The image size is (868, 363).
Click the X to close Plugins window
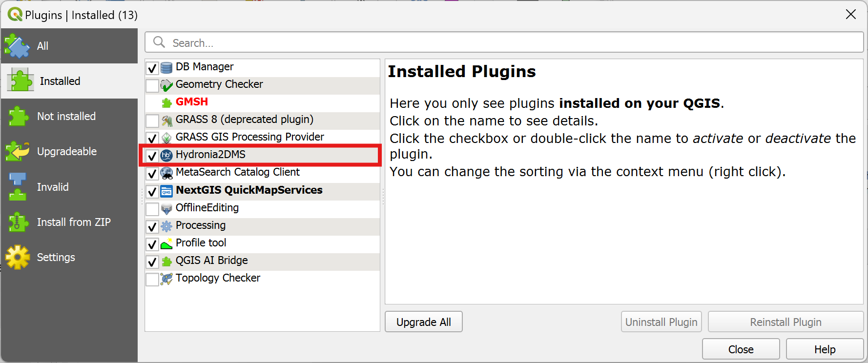[851, 14]
